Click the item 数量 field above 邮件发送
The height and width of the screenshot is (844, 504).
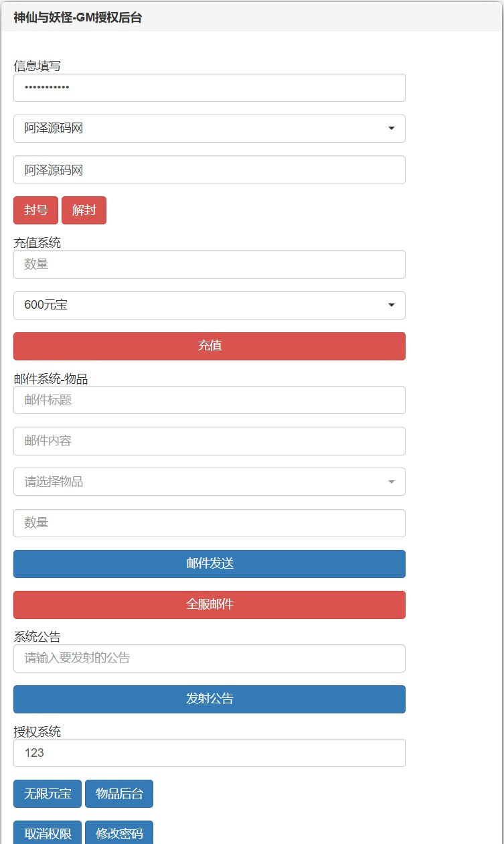[209, 523]
